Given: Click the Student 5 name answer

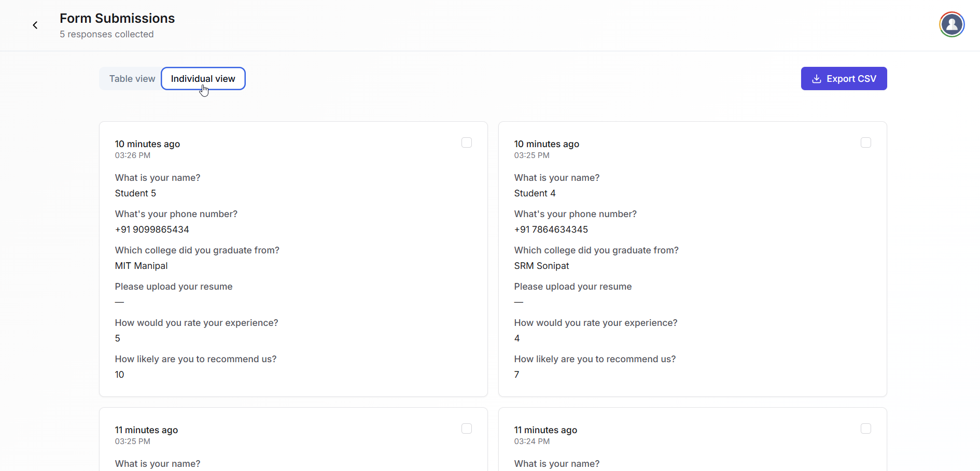Looking at the screenshot, I should 135,193.
